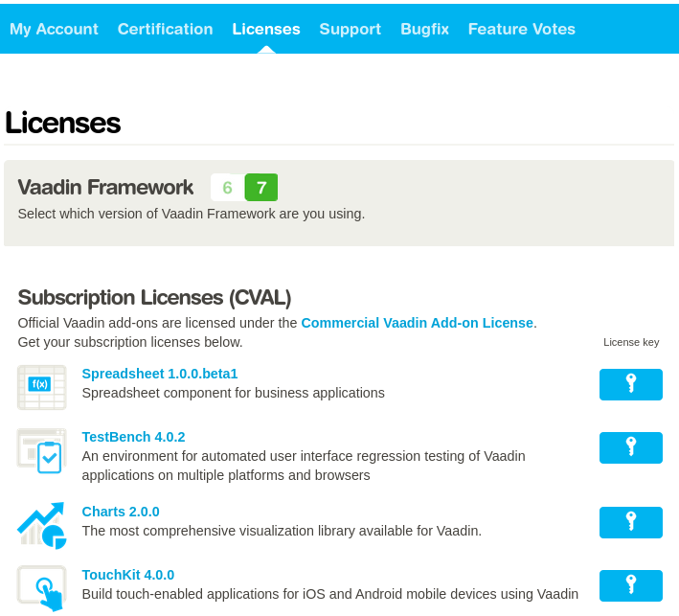Open the Spreadsheet 1.0.0.beta1 link
This screenshot has height=616, width=679.
160,374
